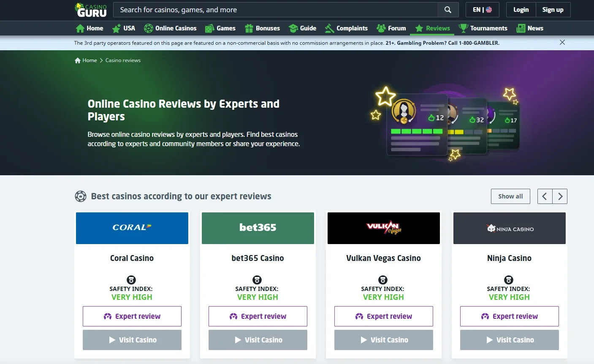The width and height of the screenshot is (594, 364).
Task: Expand the Online Casinos menu
Action: tap(170, 28)
